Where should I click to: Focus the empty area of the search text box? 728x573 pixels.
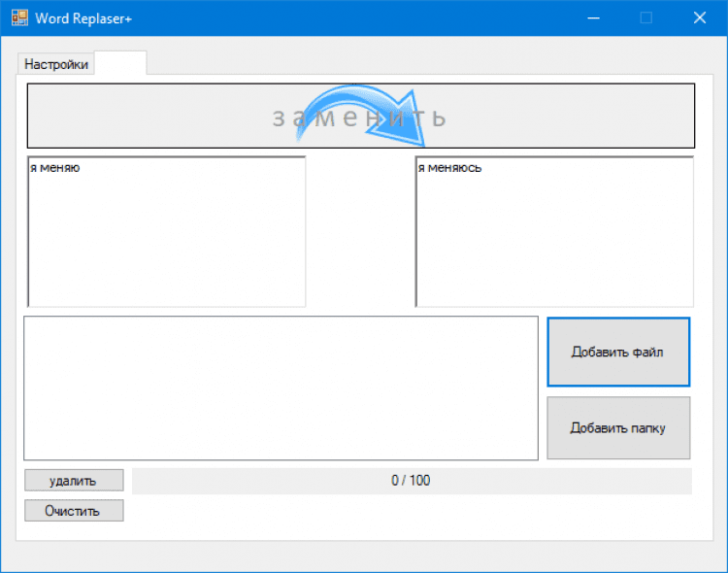point(167,243)
